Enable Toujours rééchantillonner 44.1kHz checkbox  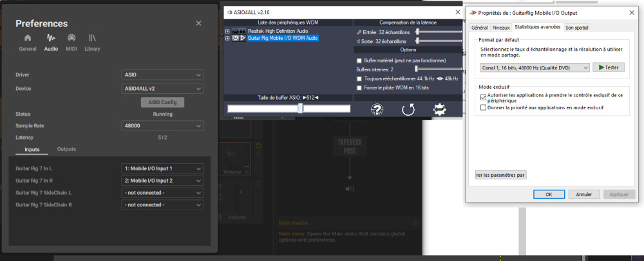tap(359, 78)
